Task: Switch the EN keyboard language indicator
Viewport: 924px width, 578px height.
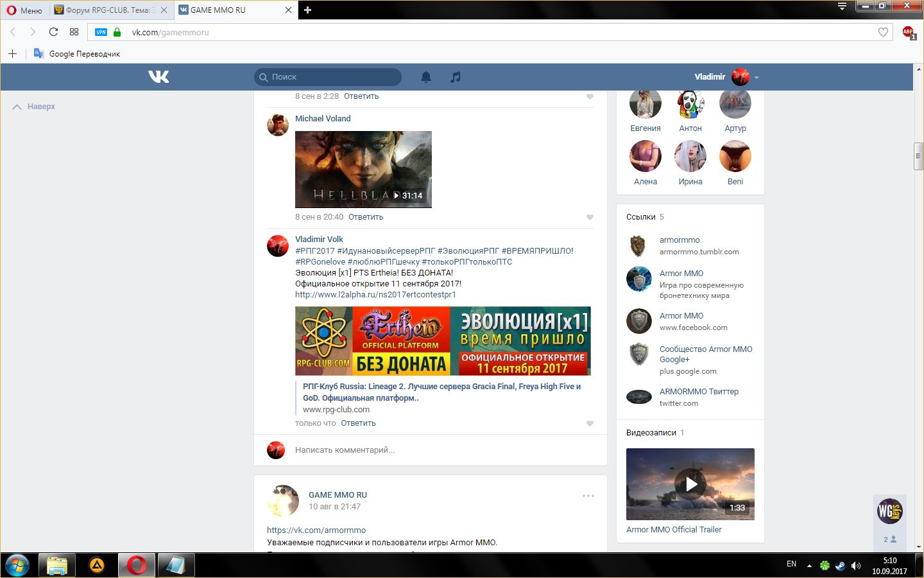Action: tap(791, 564)
